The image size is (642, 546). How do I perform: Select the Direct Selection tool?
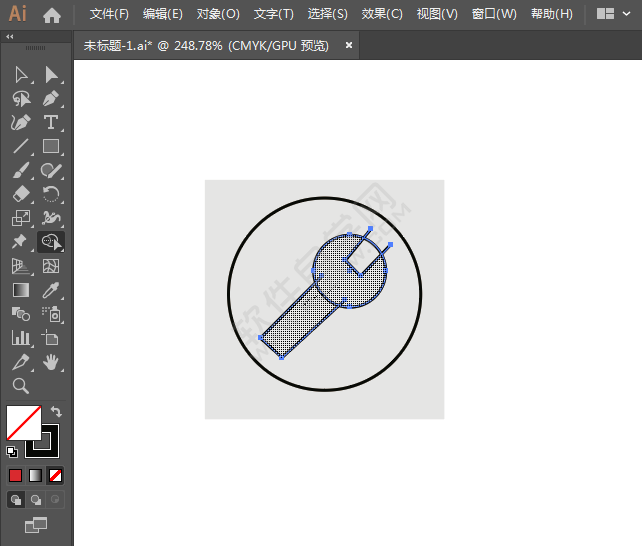[51, 75]
